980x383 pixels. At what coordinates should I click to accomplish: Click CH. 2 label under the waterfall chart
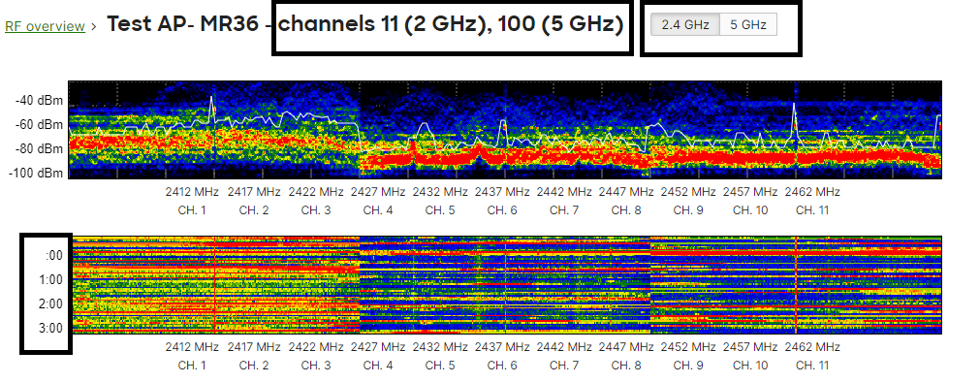(254, 366)
